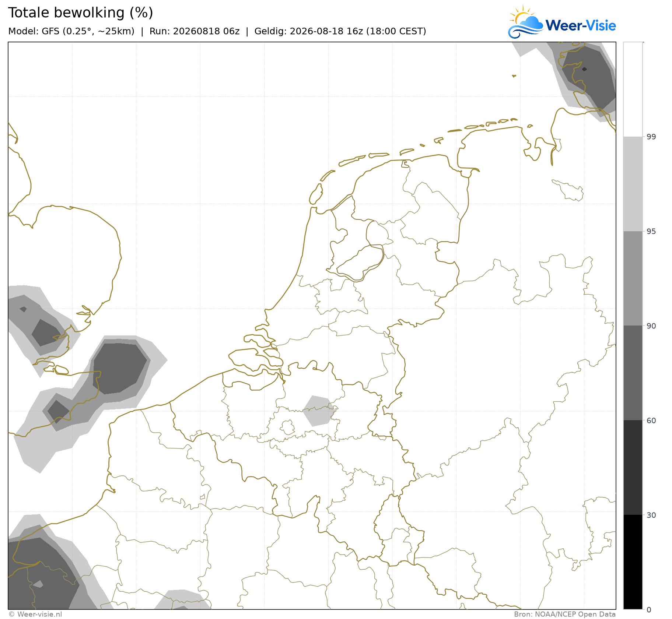Screen dimensions: 672x619
Task: Click the near-black 30-60% colorbar segment
Action: [x=633, y=467]
